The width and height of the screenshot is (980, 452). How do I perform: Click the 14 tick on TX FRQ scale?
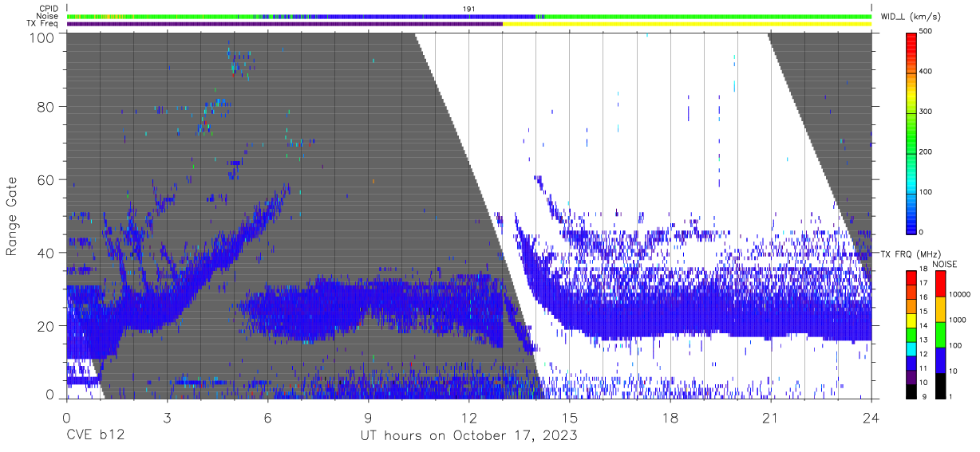924,328
